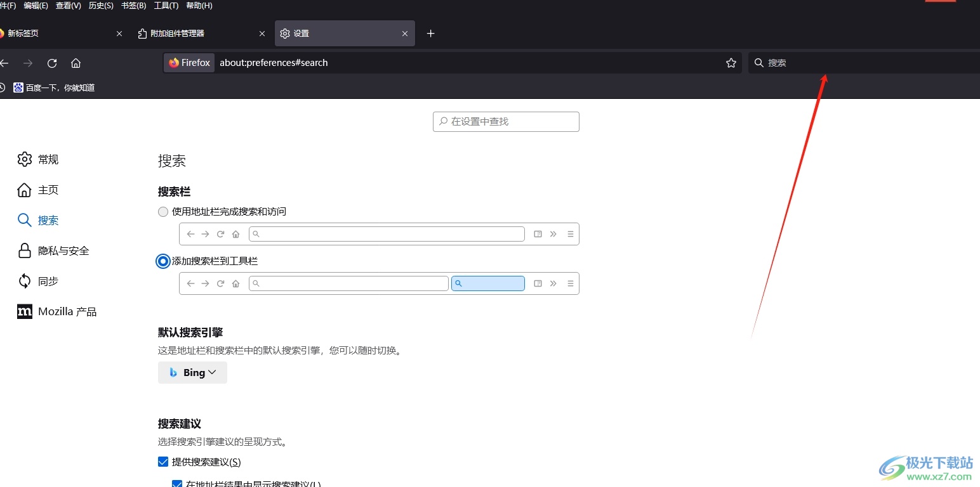Image resolution: width=980 pixels, height=487 pixels.
Task: Open the 工具(T) menu
Action: (x=166, y=6)
